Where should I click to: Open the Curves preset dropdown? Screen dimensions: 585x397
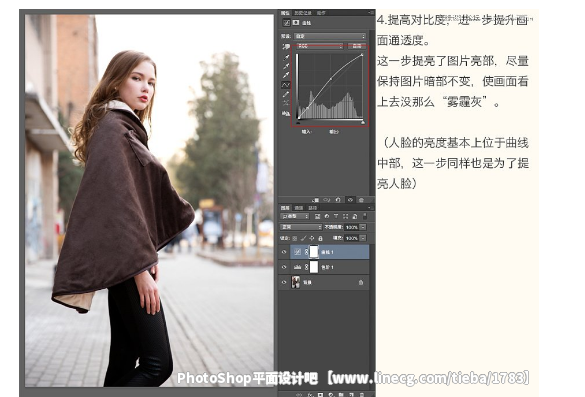point(330,36)
